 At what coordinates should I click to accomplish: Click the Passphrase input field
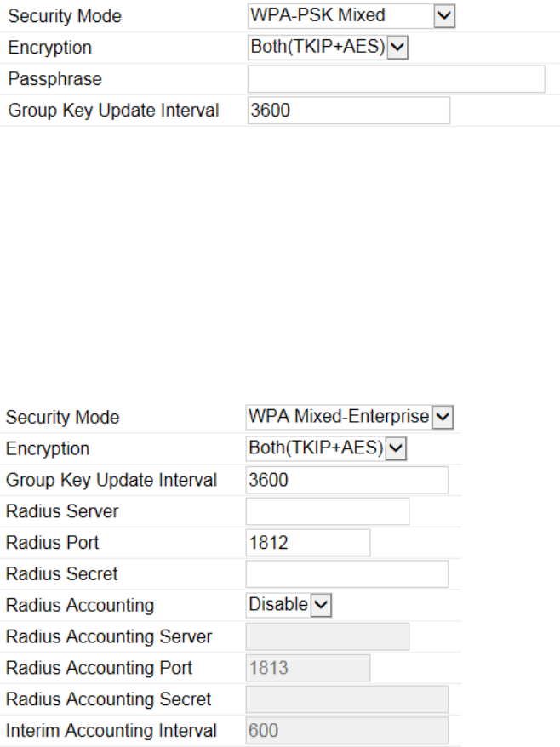pos(396,79)
